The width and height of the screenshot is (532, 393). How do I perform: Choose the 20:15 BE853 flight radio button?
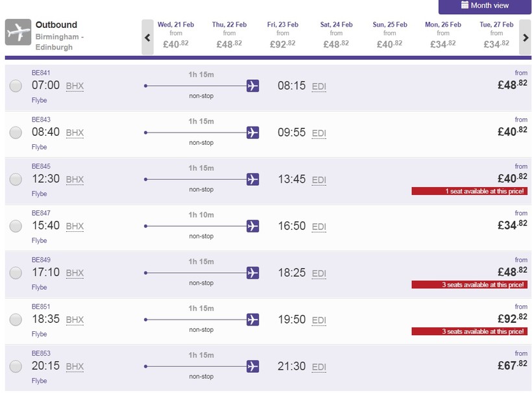(16, 366)
